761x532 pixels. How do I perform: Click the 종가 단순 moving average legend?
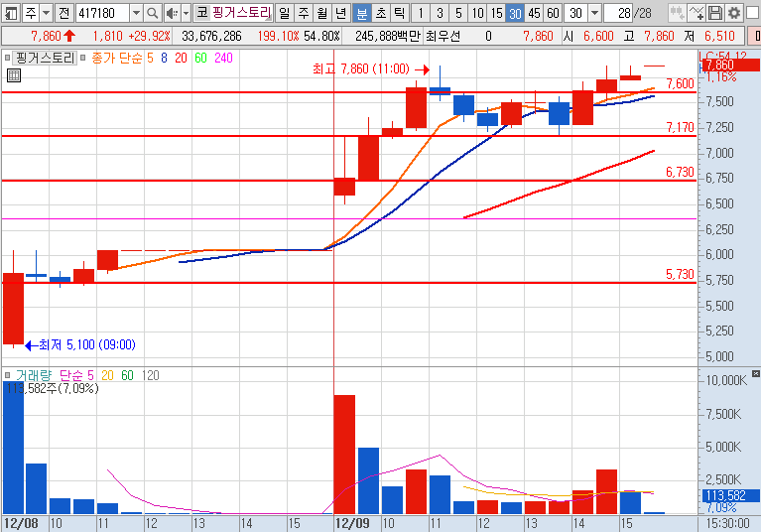[x=117, y=59]
